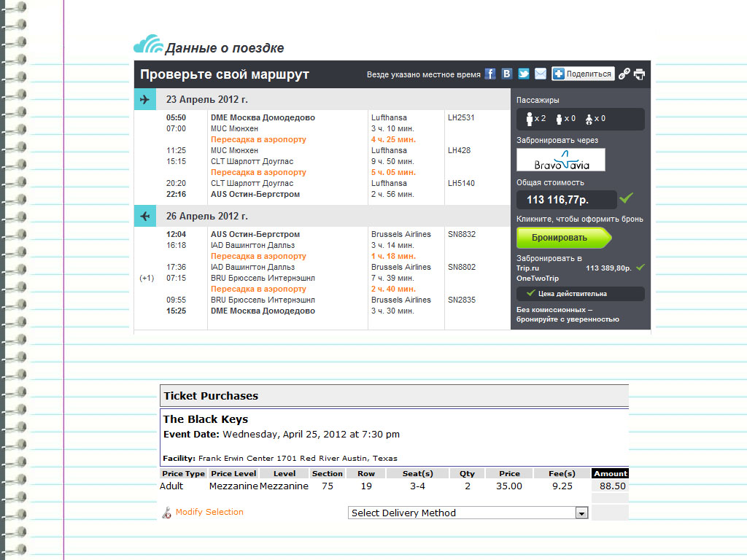The width and height of the screenshot is (747, 560).
Task: Click the Price Type column header
Action: tap(183, 473)
